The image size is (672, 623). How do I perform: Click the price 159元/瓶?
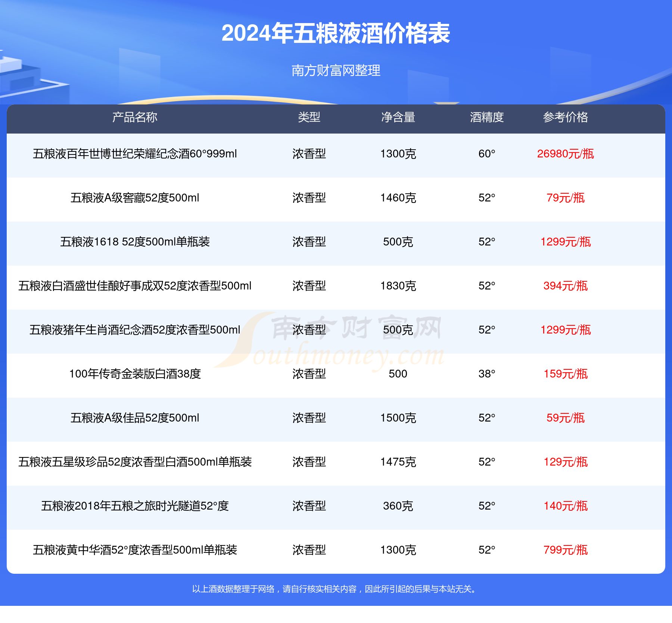click(566, 374)
